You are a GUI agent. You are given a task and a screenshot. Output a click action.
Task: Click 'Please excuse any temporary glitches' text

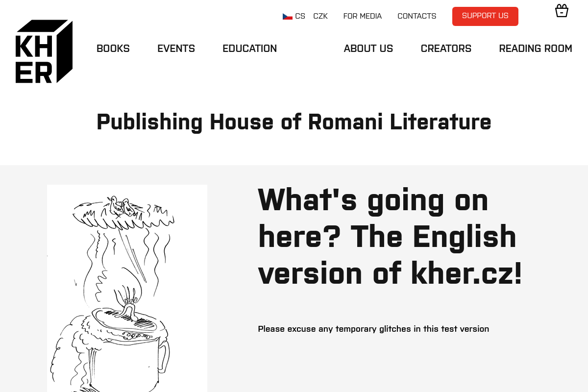373,329
